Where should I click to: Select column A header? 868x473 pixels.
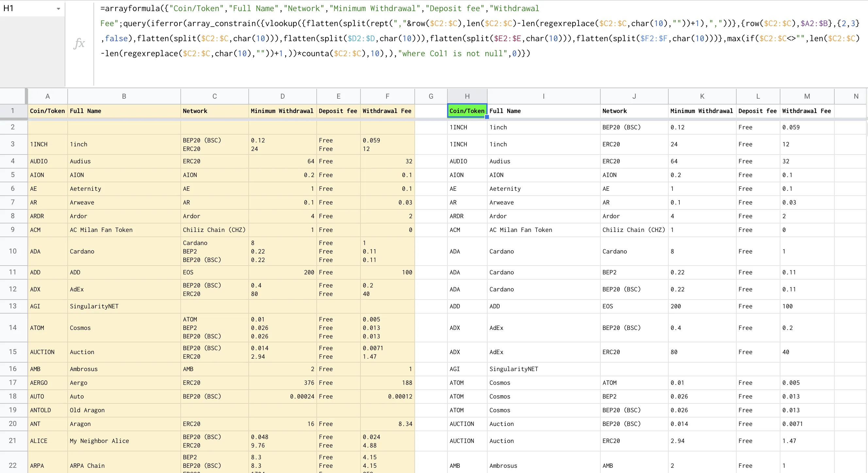coord(47,96)
